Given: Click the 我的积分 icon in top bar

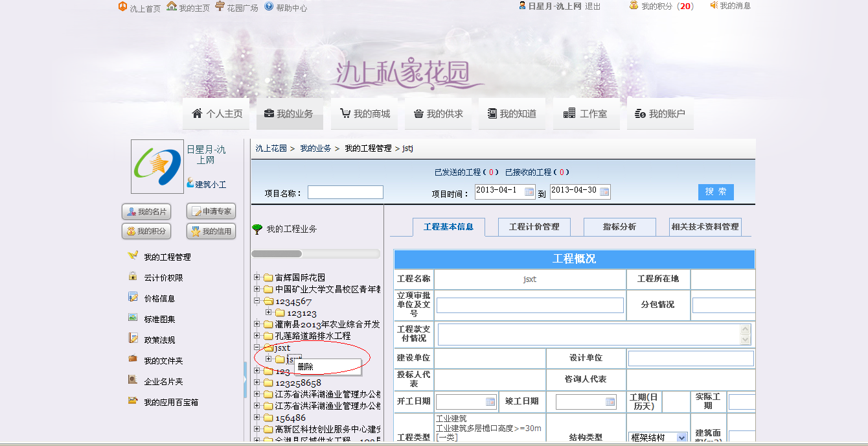Looking at the screenshot, I should coord(634,6).
